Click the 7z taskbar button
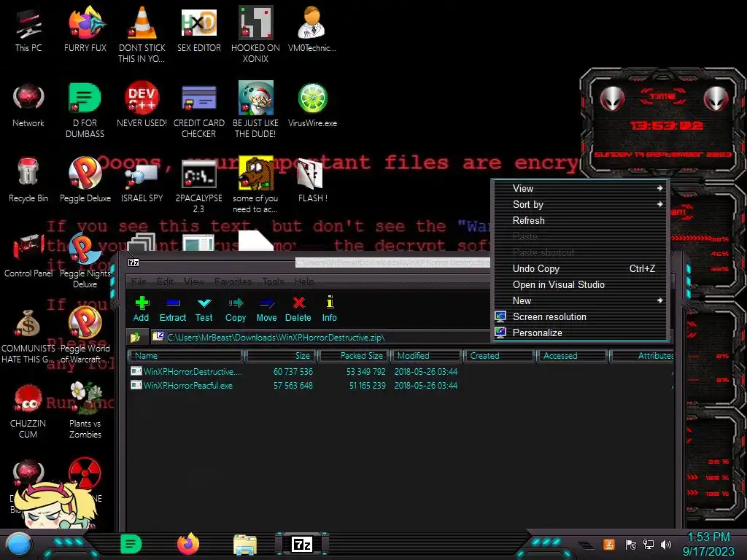This screenshot has width=747, height=560. pos(302,544)
